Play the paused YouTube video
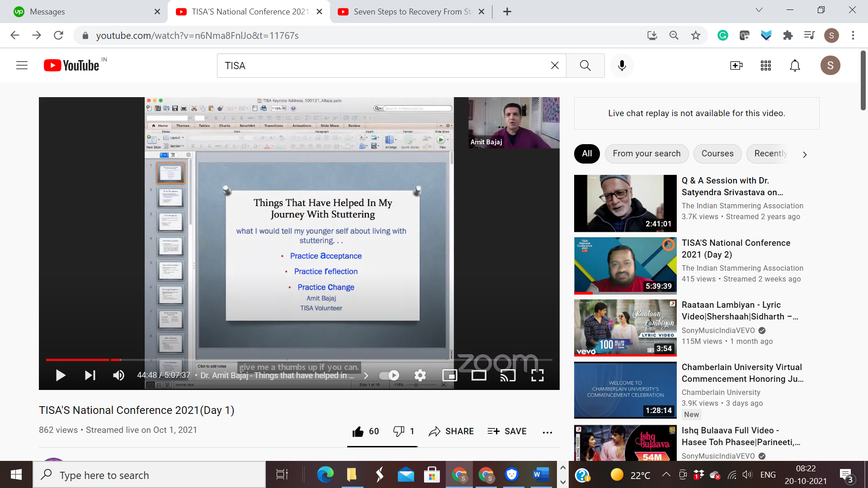Image resolution: width=868 pixels, height=488 pixels. point(61,375)
